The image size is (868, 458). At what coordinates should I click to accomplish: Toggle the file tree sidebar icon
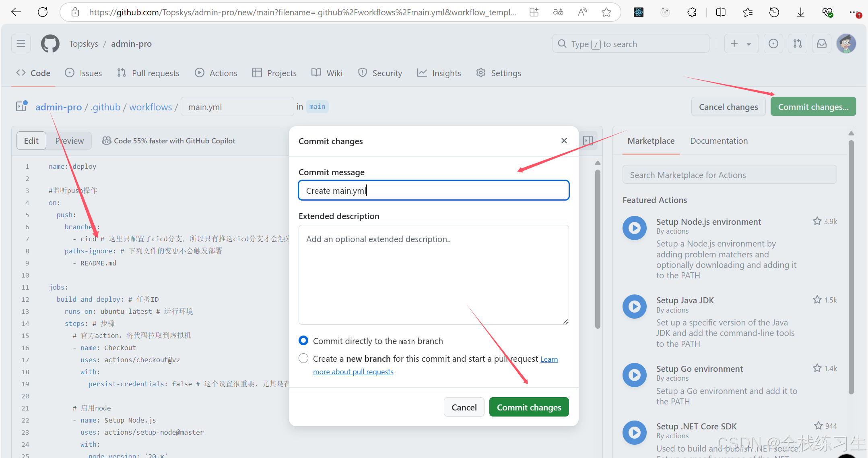pyautogui.click(x=21, y=106)
